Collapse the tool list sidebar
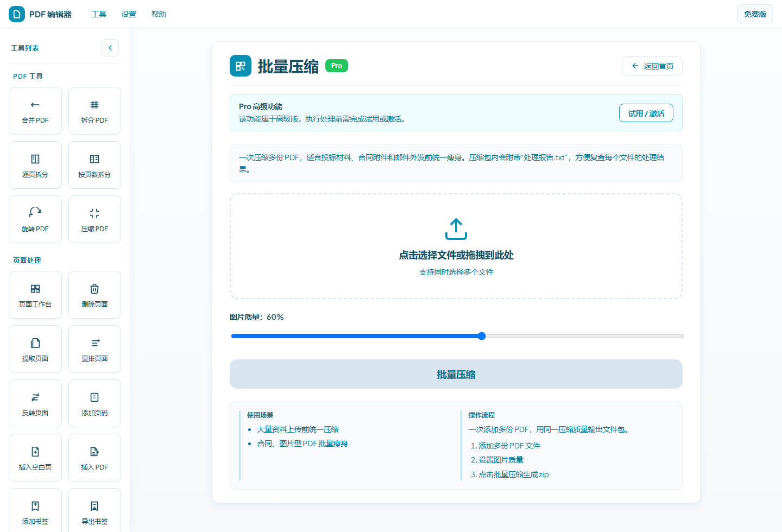 (x=110, y=48)
